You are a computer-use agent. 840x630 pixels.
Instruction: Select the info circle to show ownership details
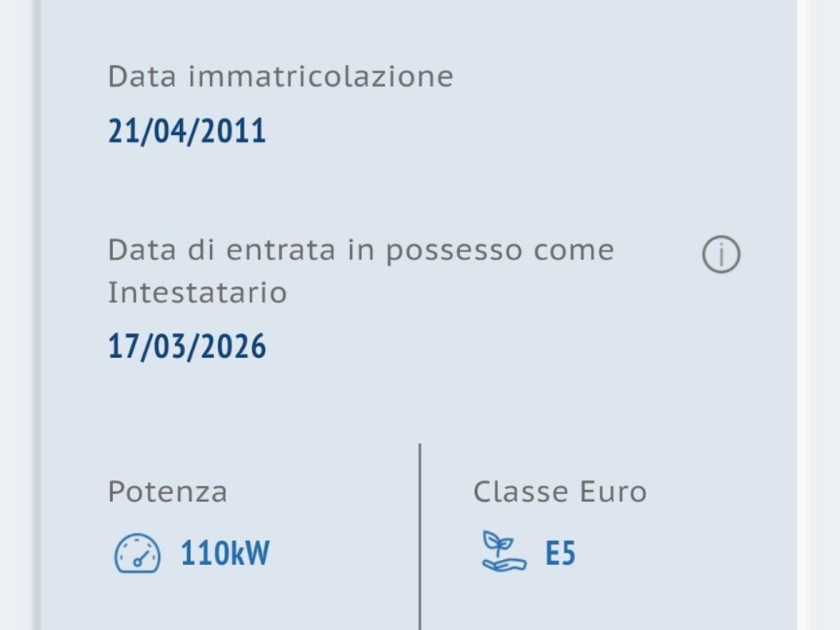click(x=720, y=254)
